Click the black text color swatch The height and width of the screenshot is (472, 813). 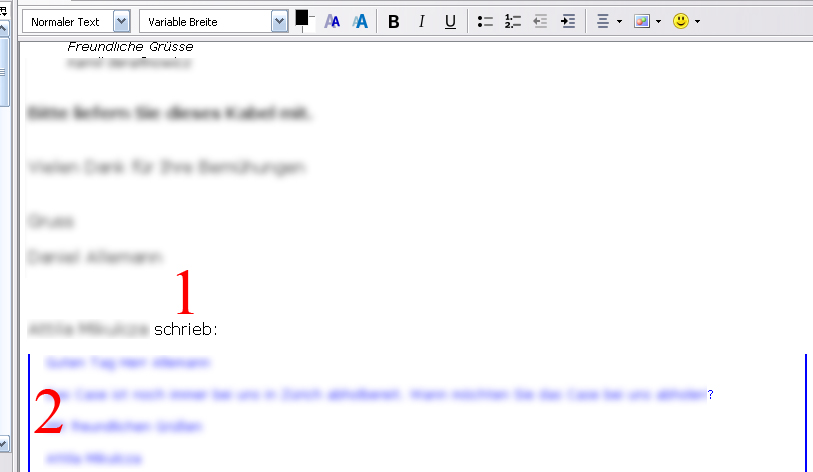point(302,17)
